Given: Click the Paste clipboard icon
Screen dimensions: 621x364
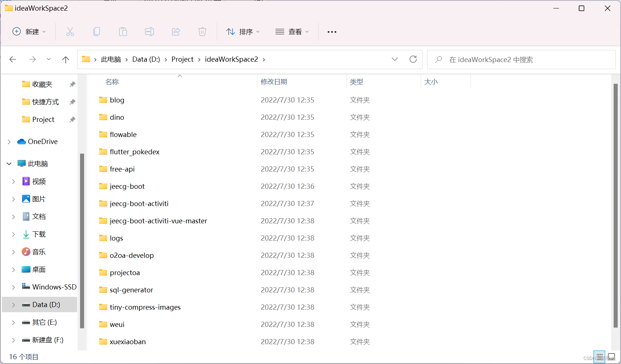Looking at the screenshot, I should [x=123, y=32].
